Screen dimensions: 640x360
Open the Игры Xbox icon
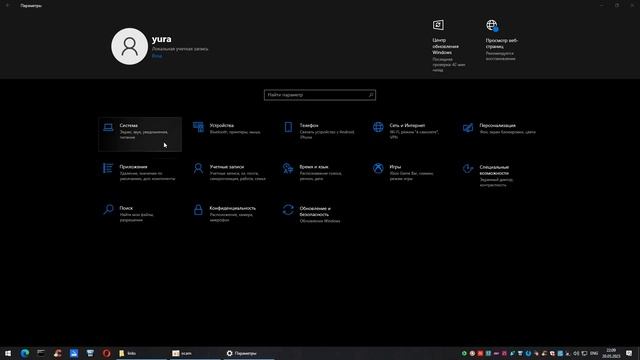pos(378,168)
